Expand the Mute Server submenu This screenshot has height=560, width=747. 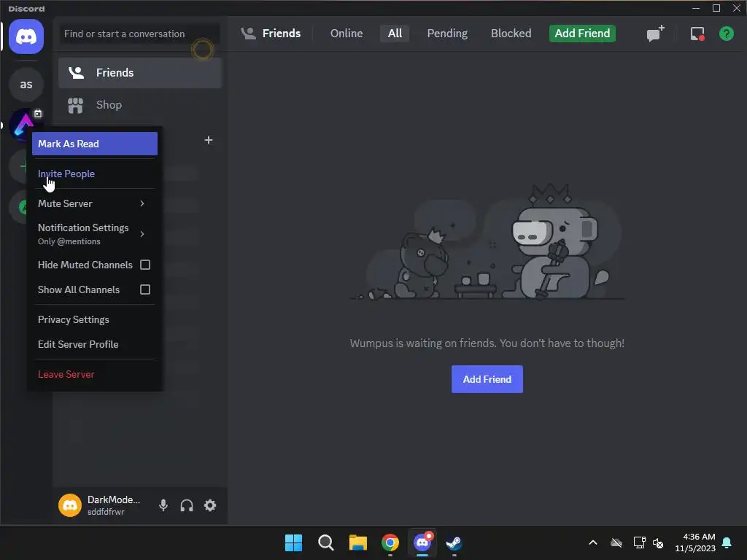(95, 203)
